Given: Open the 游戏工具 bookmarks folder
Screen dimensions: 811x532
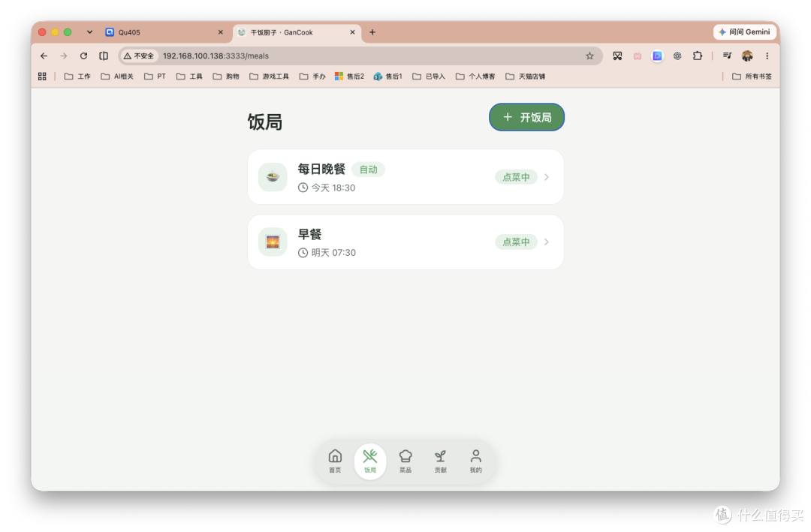Looking at the screenshot, I should click(x=269, y=77).
